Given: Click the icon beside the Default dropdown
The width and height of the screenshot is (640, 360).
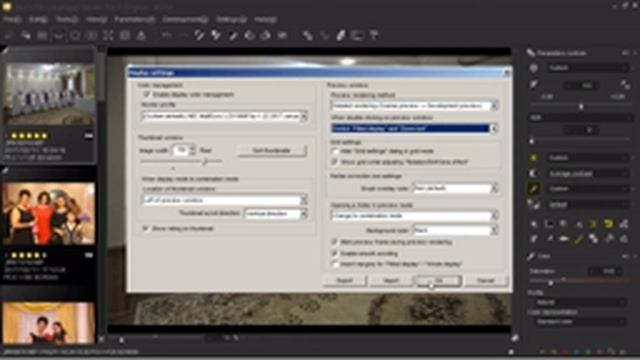Looking at the screenshot, I should (x=533, y=204).
